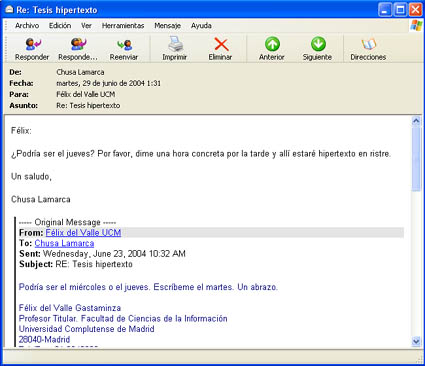Click the quoted line Podría ser el miércoles
This screenshot has width=425, height=366.
pos(148,287)
